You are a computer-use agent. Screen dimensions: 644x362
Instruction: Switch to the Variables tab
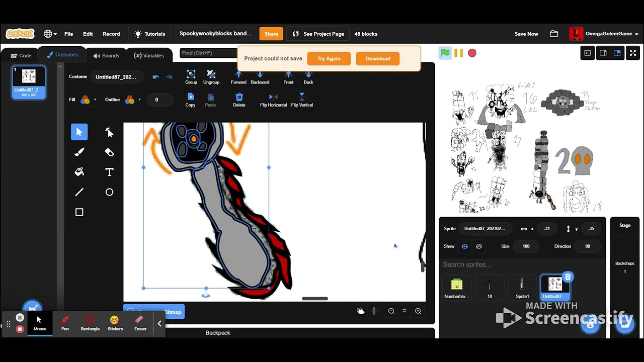click(x=149, y=55)
